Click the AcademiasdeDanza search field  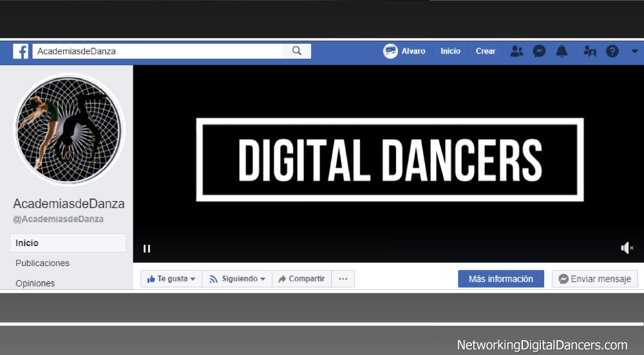click(158, 52)
